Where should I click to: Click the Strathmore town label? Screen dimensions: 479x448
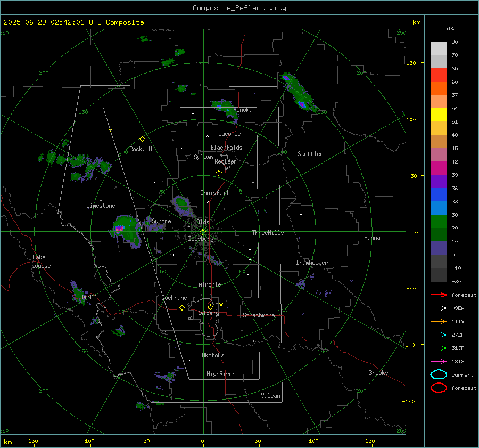click(x=259, y=315)
